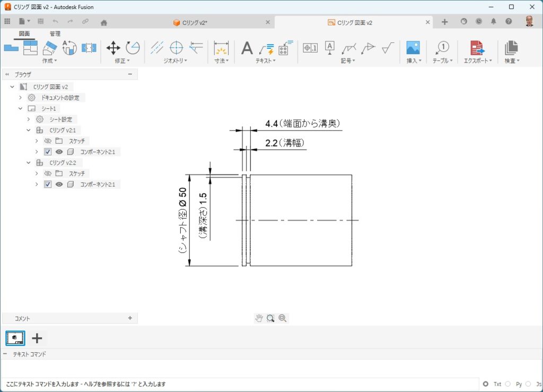The image size is (543, 392).
Task: Click the Centerline tool in ジオメトリ
Action: pos(156,48)
